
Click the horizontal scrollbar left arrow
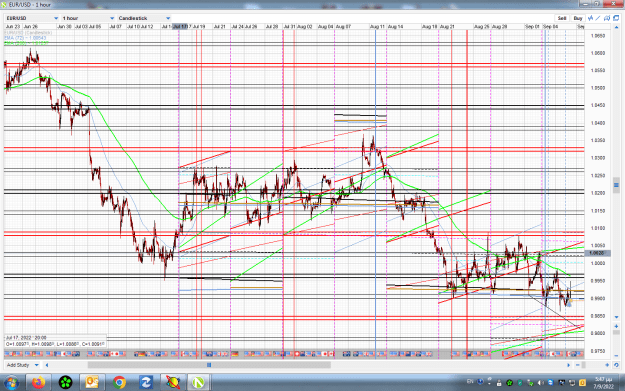coord(47,365)
